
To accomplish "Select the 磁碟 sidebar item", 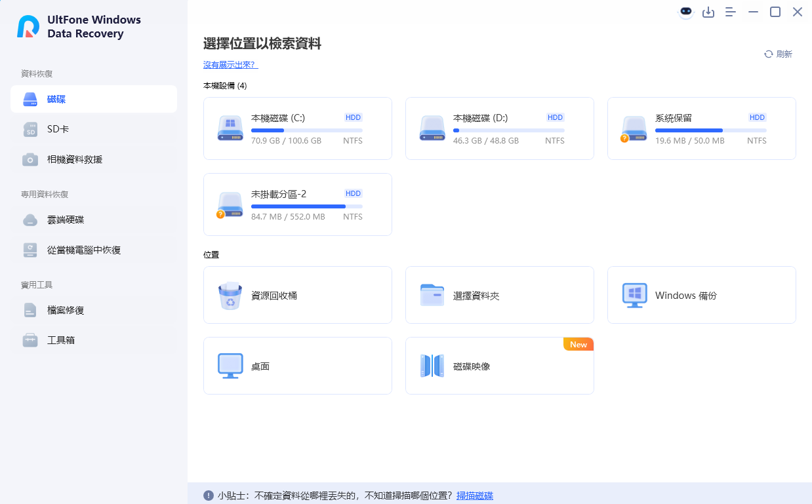I will tap(94, 99).
